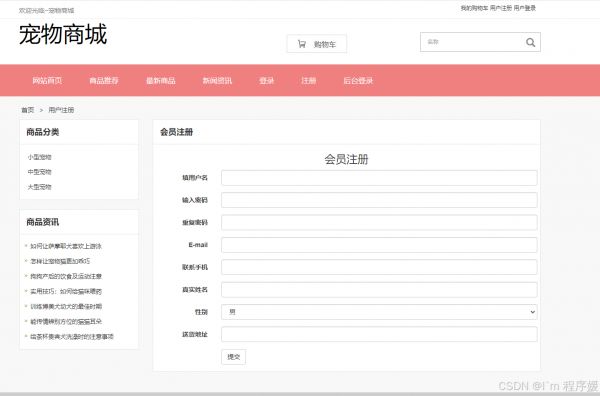This screenshot has width=600, height=396.
Task: Select 登录 in navigation bar
Action: (266, 81)
